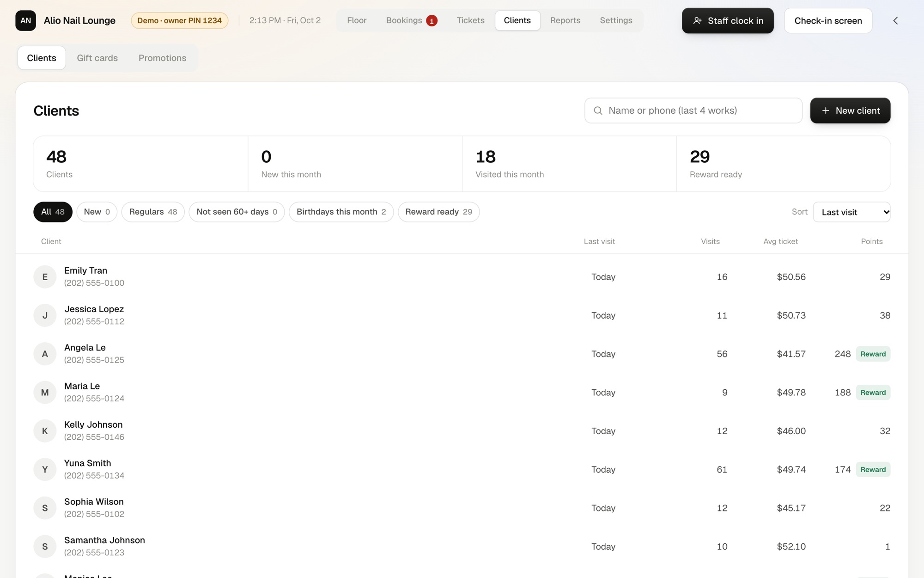Screen dimensions: 924x578
Task: Switch to the Gift cards tab
Action: coord(97,58)
